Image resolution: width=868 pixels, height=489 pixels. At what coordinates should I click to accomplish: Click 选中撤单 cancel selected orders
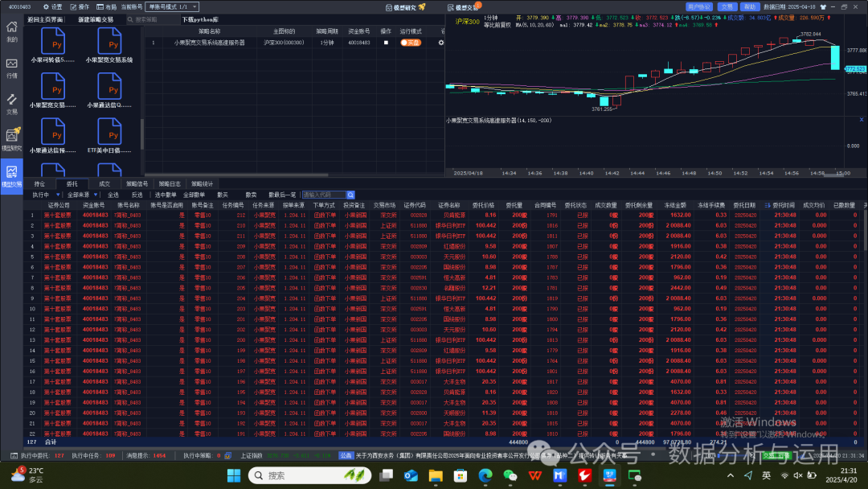[x=166, y=195]
